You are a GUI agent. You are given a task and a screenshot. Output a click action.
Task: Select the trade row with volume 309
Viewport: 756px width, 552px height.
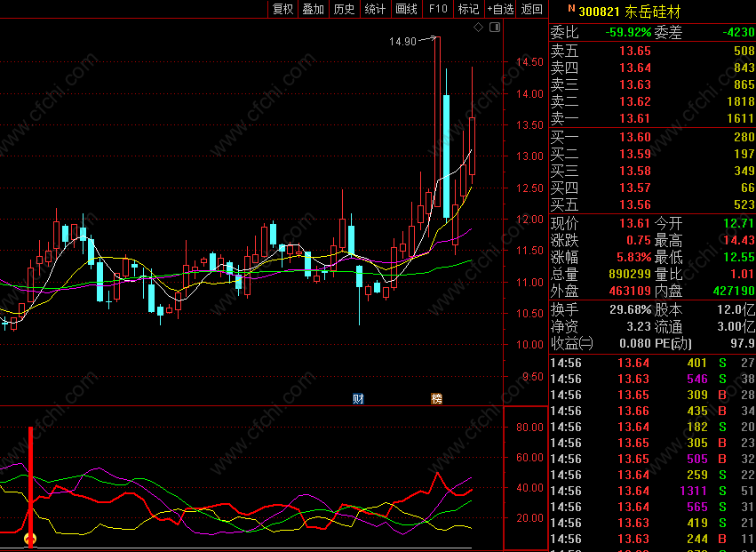pos(653,395)
